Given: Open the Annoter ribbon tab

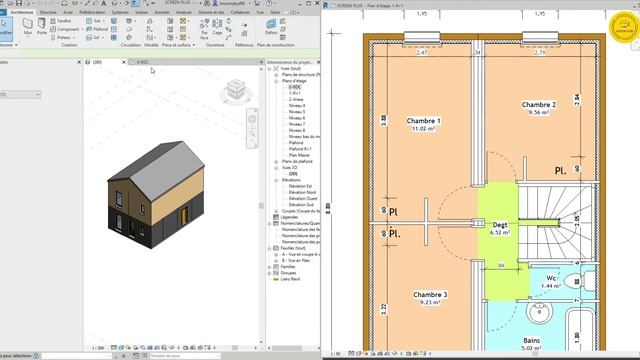Looking at the screenshot, I should click(162, 12).
